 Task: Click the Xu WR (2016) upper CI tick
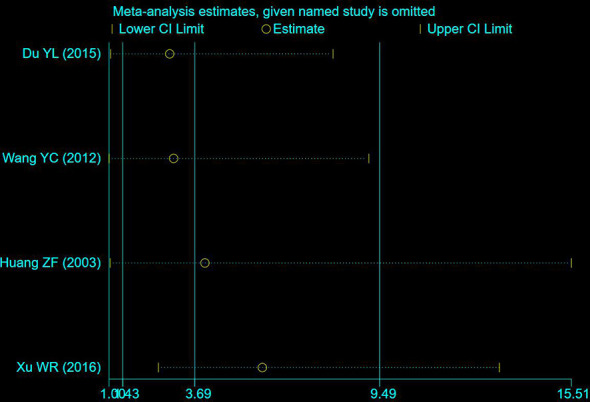(x=499, y=367)
